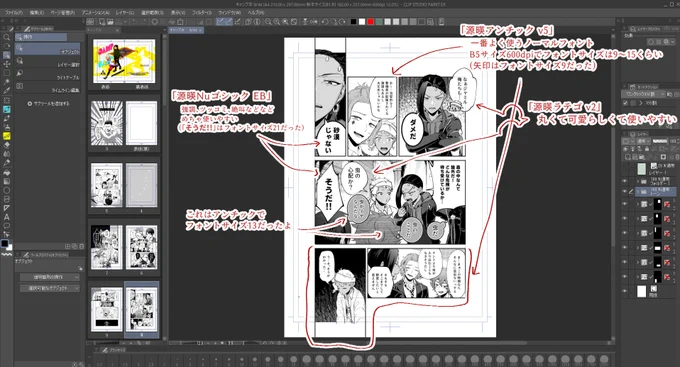Click the Undo arrow in command bar
The height and width of the screenshot is (367, 680).
pyautogui.click(x=135, y=22)
